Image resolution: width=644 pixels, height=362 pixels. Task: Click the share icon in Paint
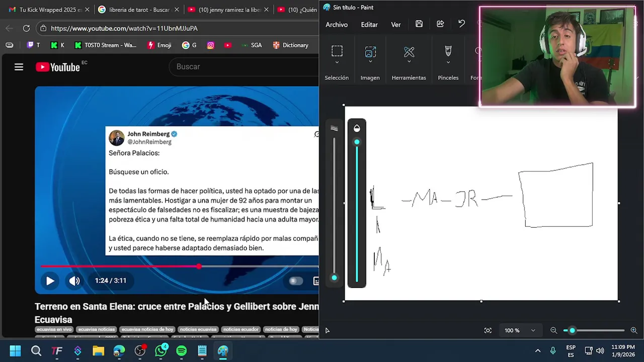point(440,24)
